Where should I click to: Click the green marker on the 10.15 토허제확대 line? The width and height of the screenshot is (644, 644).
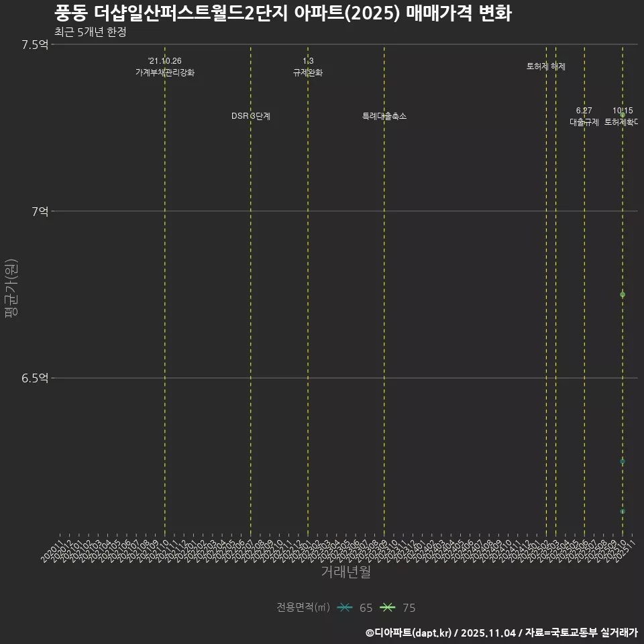pos(623,116)
